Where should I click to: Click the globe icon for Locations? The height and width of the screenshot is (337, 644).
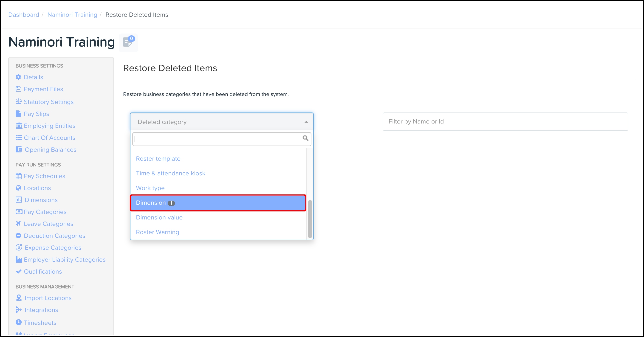pyautogui.click(x=18, y=188)
